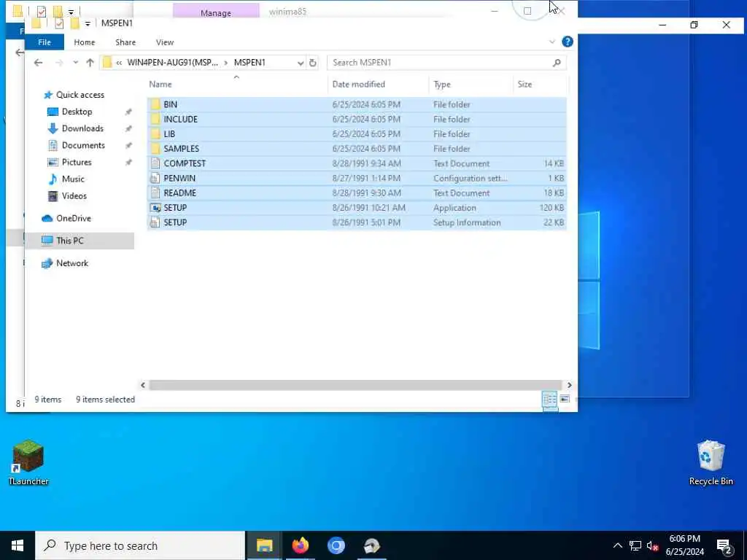Click the Refresh button in address bar
Image resolution: width=747 pixels, height=560 pixels.
[x=312, y=63]
